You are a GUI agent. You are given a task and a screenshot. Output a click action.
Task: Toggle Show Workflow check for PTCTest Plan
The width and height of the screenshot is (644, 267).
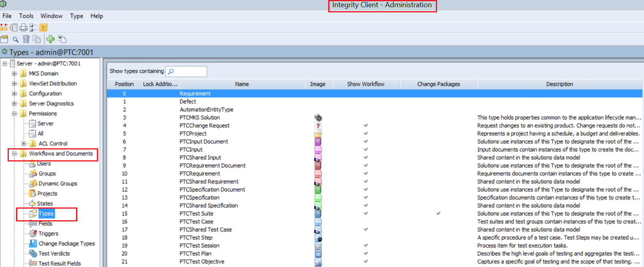point(366,253)
